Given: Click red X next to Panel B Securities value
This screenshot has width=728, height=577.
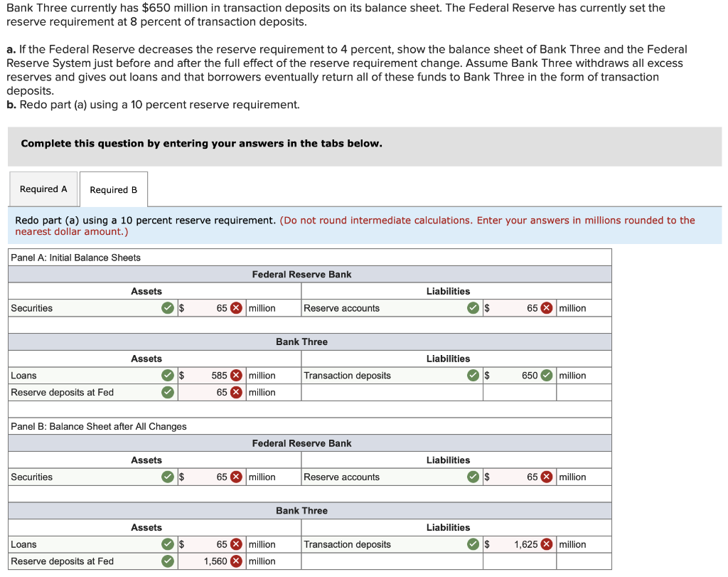Looking at the screenshot, I should [236, 477].
